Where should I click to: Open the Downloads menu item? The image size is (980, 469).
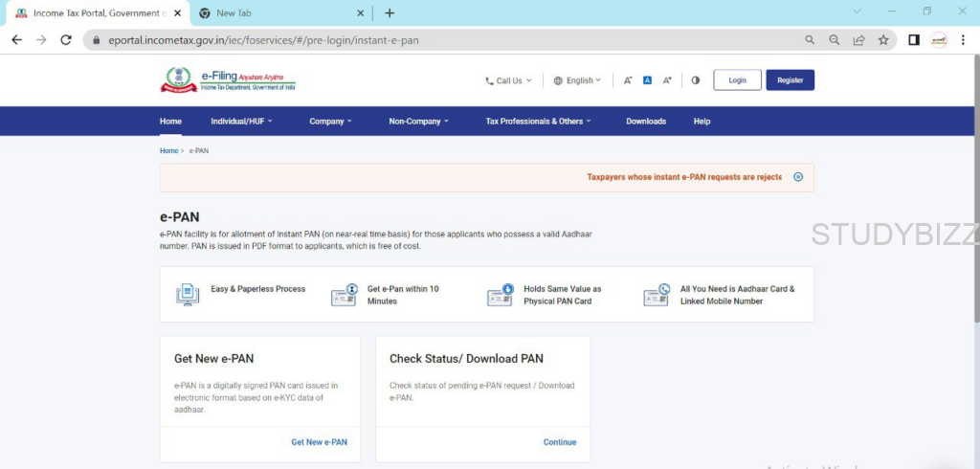(646, 122)
